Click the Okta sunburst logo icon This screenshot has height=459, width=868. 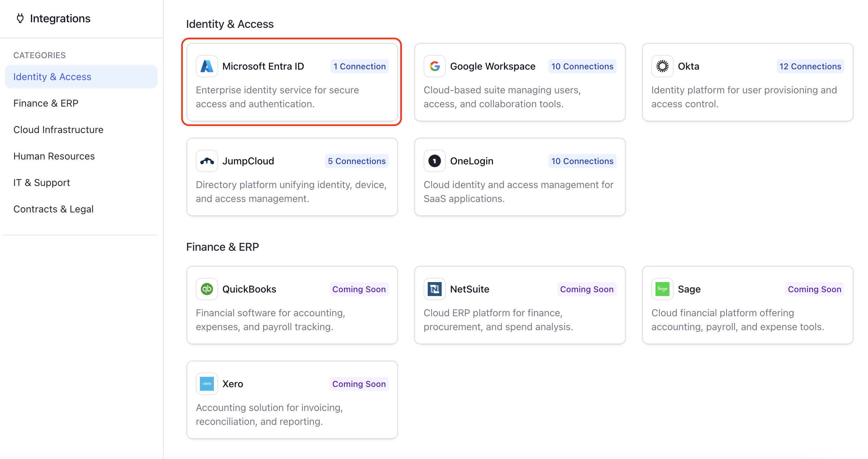click(662, 66)
